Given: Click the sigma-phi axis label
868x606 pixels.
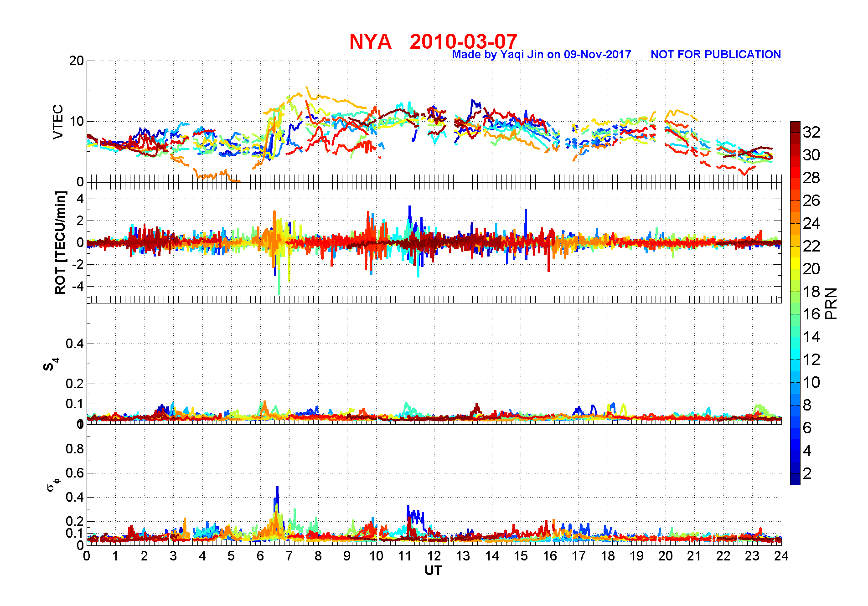Looking at the screenshot, I should (53, 484).
